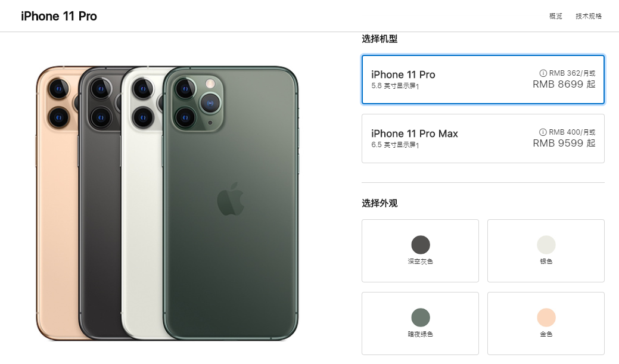Click the RMB 9599 起 price text
The image size is (619, 364).
tap(564, 143)
